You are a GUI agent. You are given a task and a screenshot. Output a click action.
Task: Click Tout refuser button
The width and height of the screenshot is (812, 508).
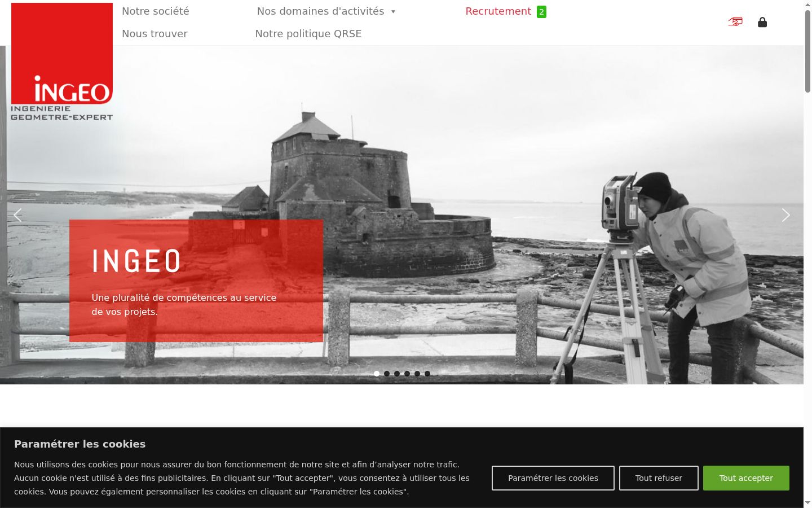(659, 478)
